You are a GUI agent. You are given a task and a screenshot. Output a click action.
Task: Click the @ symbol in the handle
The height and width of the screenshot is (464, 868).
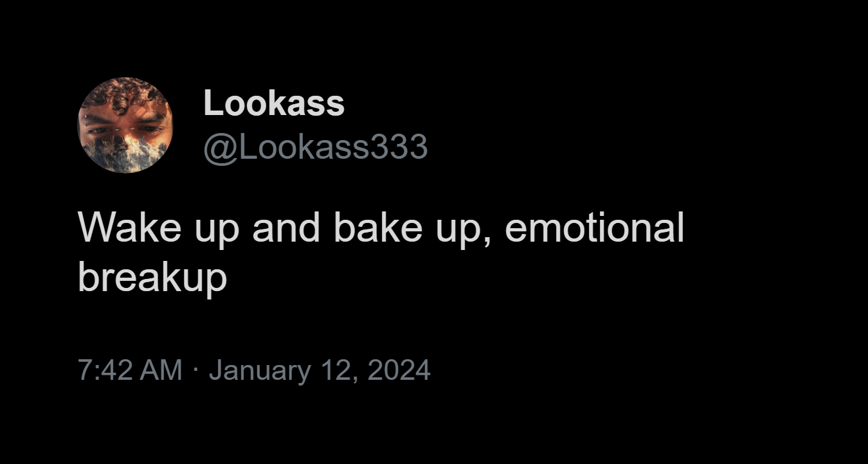215,148
